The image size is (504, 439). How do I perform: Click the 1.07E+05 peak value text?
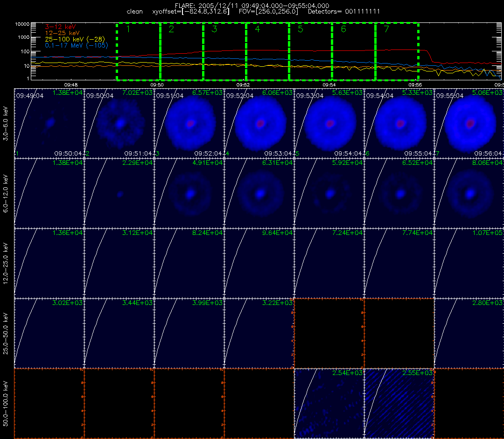(x=488, y=233)
